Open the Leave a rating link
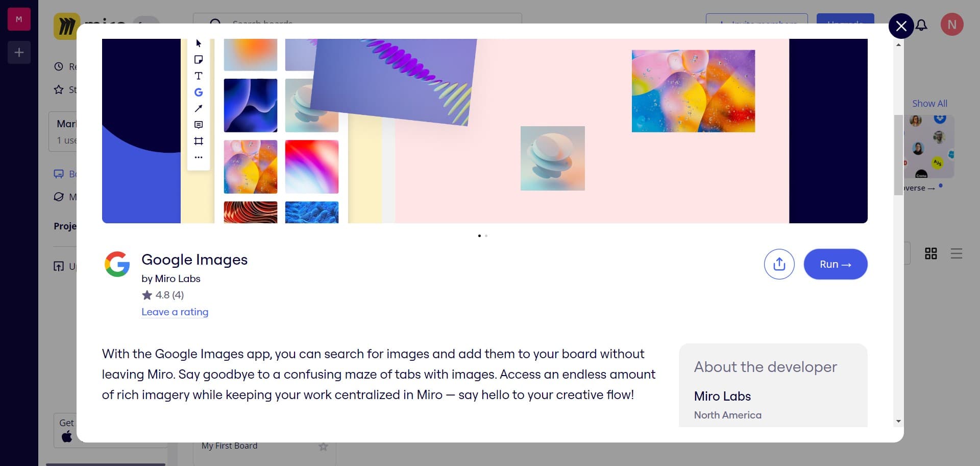 [x=175, y=312]
